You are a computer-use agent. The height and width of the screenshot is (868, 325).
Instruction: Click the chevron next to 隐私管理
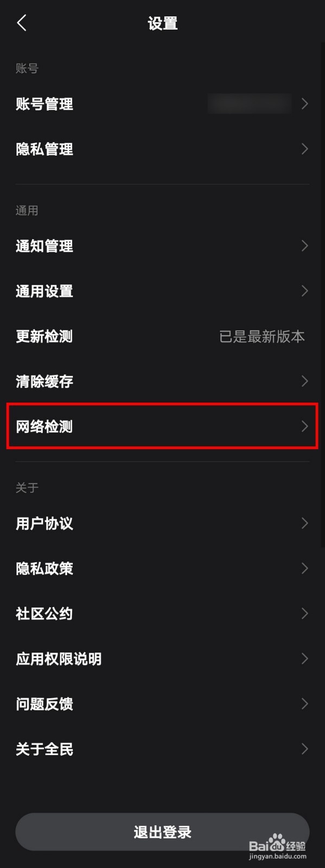[x=304, y=149]
